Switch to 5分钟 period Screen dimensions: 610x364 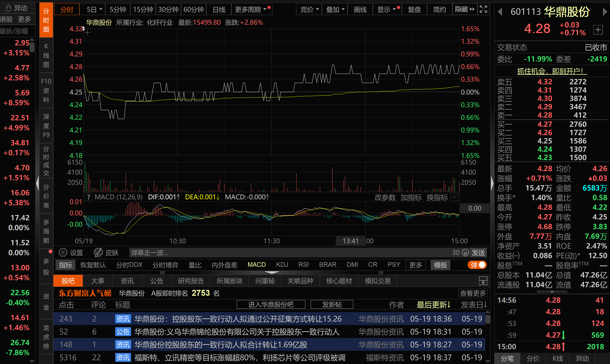pyautogui.click(x=118, y=10)
